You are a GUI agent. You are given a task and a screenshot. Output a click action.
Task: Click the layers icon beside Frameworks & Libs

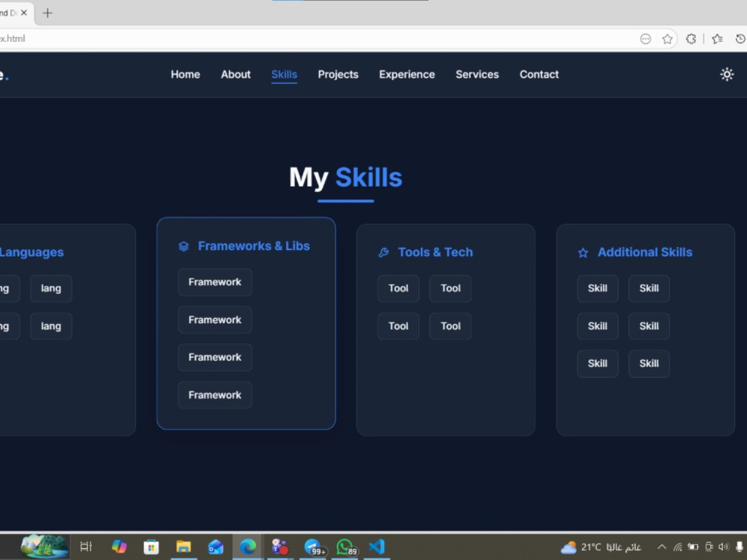[184, 246]
